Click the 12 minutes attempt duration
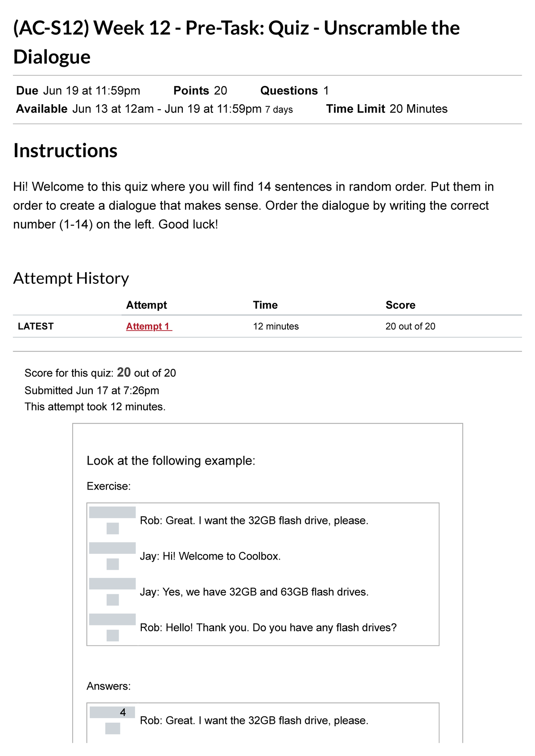The height and width of the screenshot is (756, 535). [276, 326]
